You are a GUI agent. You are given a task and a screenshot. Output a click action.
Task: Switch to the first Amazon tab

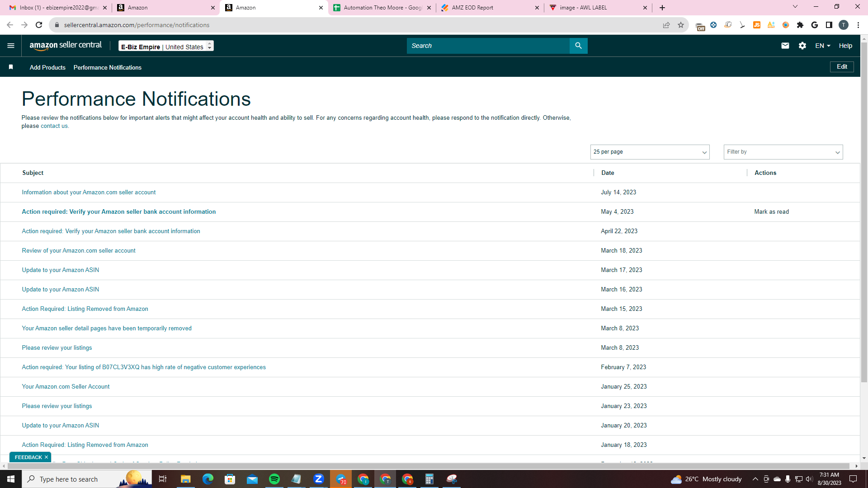[166, 8]
